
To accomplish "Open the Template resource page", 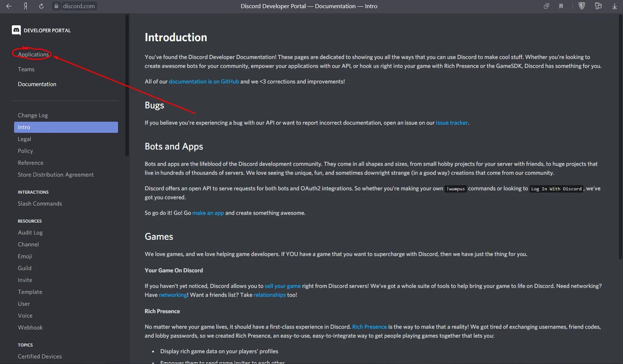I will (30, 292).
